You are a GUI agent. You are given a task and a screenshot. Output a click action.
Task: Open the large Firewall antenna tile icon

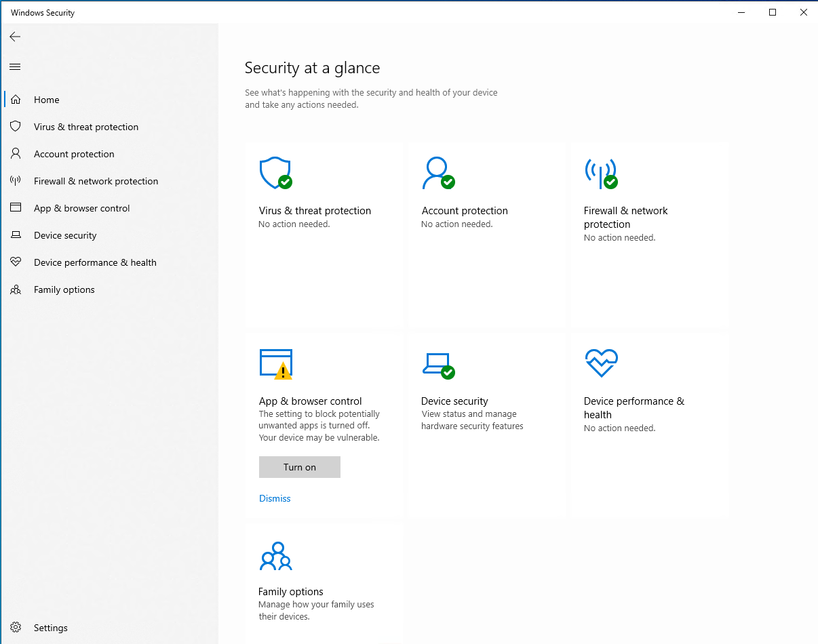[x=601, y=174]
